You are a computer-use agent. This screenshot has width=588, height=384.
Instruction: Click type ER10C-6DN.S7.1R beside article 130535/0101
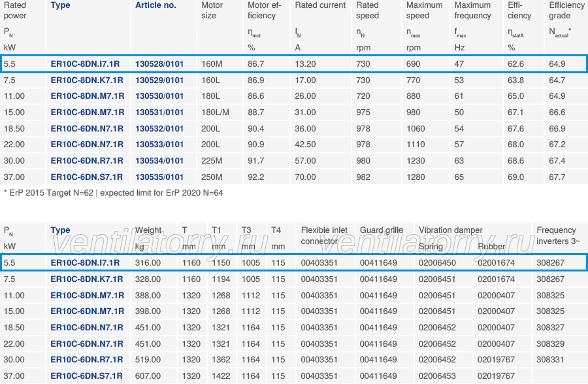(87, 177)
